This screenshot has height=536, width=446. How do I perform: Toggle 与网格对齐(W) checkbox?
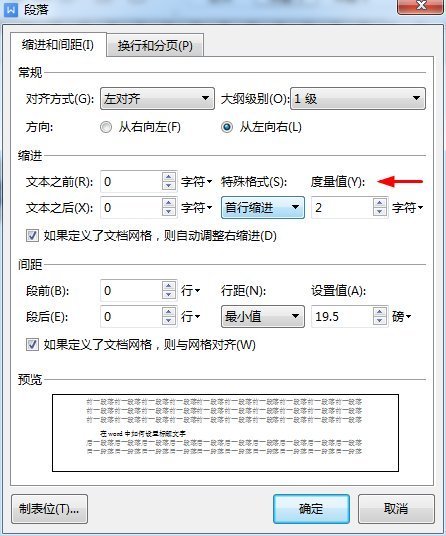[x=32, y=345]
